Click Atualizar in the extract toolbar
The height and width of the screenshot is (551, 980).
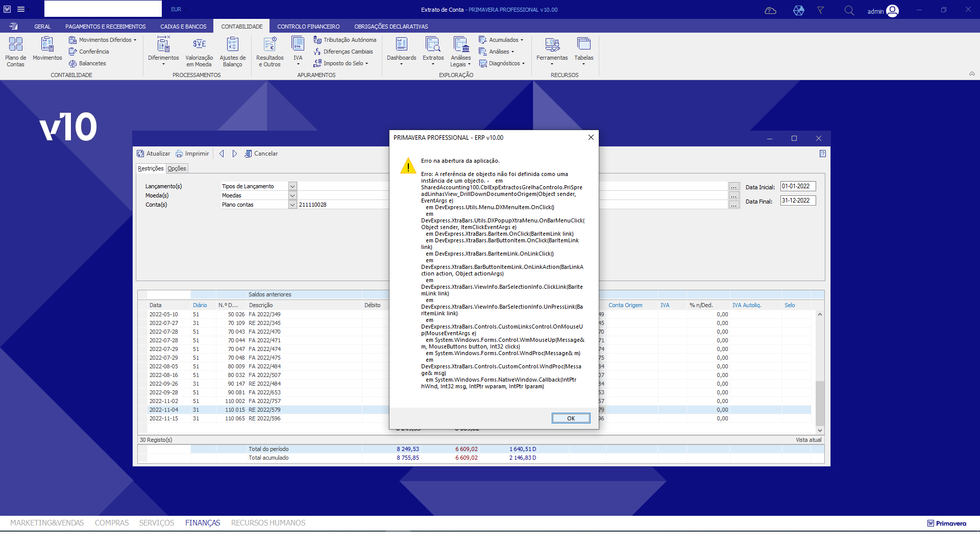click(153, 154)
